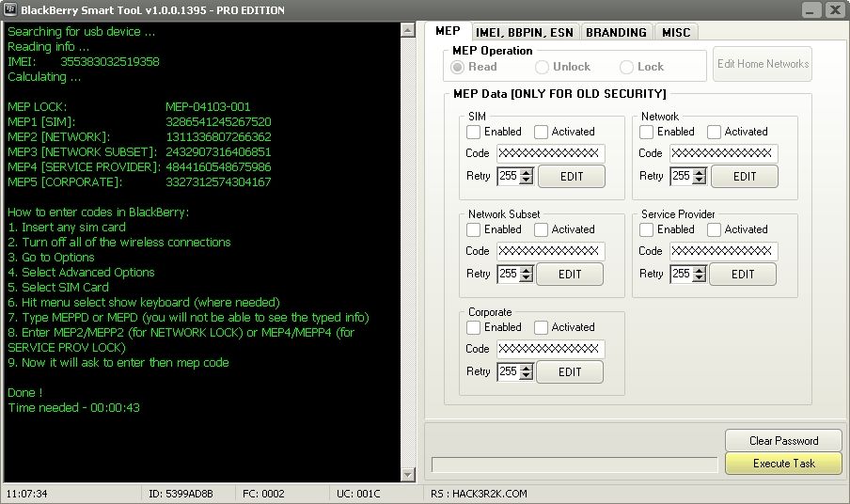
Task: Click the Network Subset Code field
Action: (x=550, y=251)
